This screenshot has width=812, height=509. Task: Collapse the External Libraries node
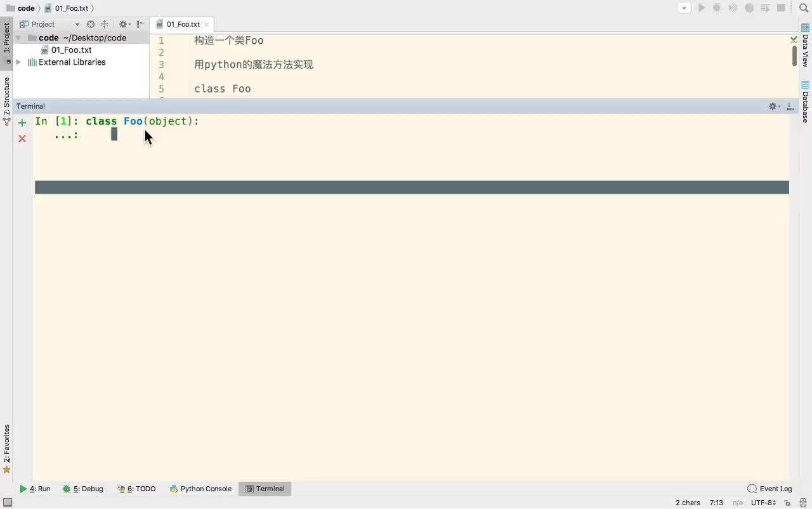coord(18,62)
